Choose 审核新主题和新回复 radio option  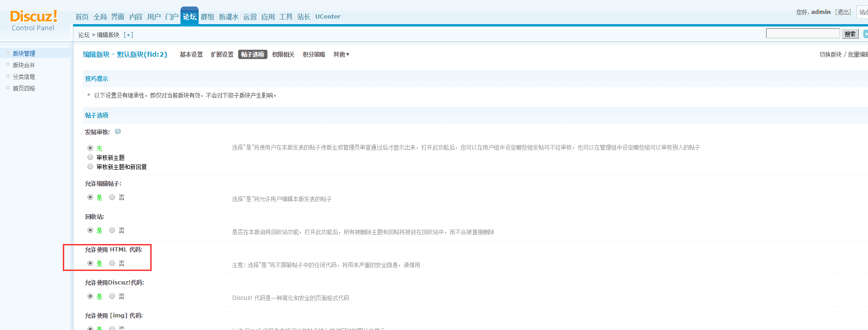[x=90, y=166]
